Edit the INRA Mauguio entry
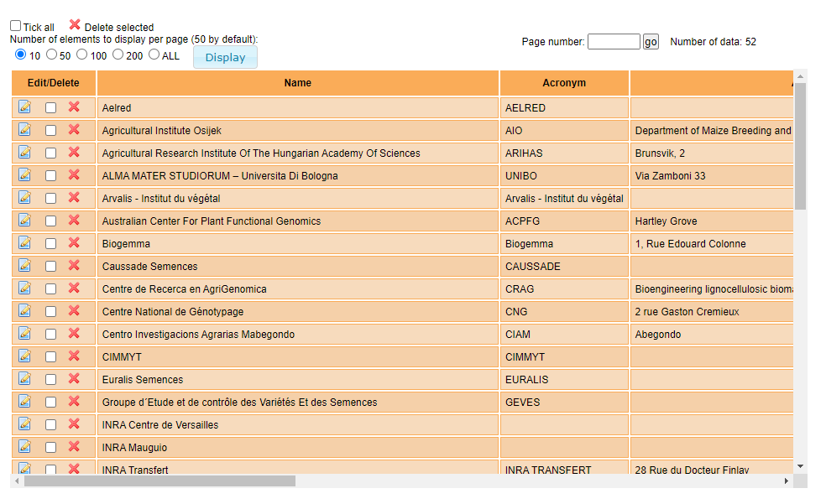The height and width of the screenshot is (504, 826). coord(24,446)
